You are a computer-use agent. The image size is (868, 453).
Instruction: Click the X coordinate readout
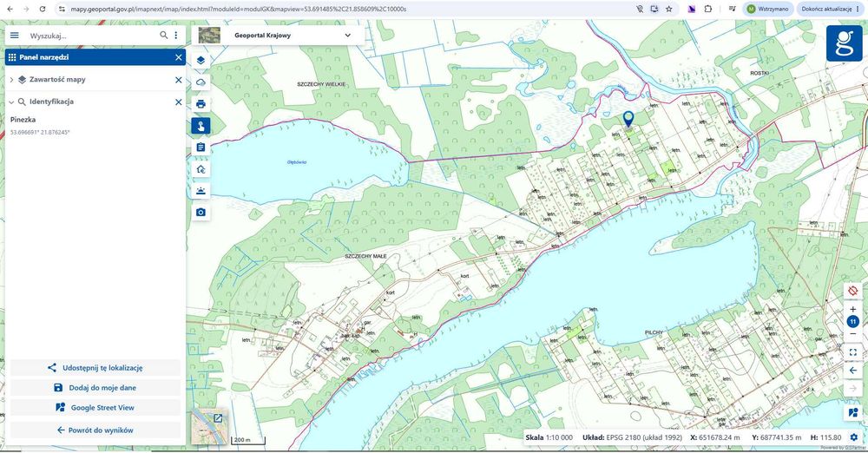click(715, 437)
